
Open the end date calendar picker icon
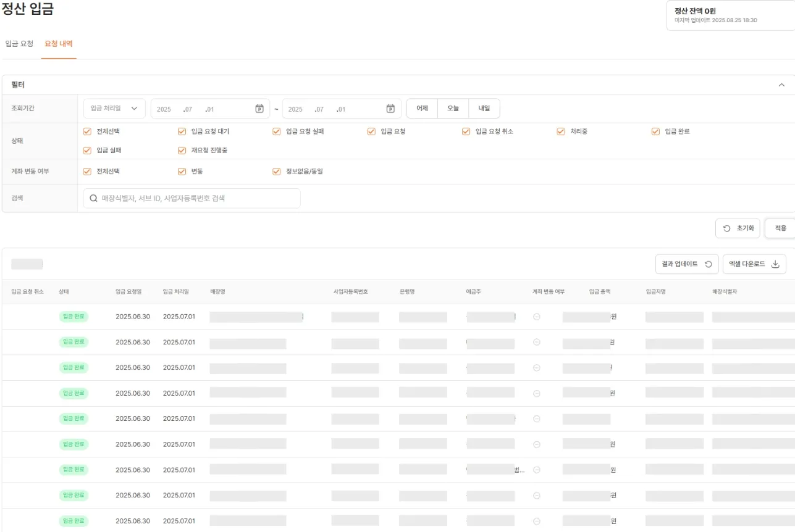(390, 109)
